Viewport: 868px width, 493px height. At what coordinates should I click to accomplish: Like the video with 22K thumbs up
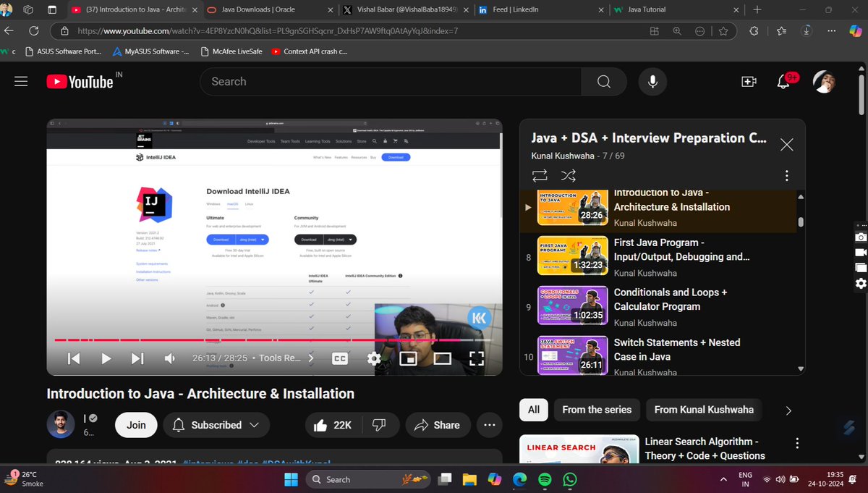[333, 425]
